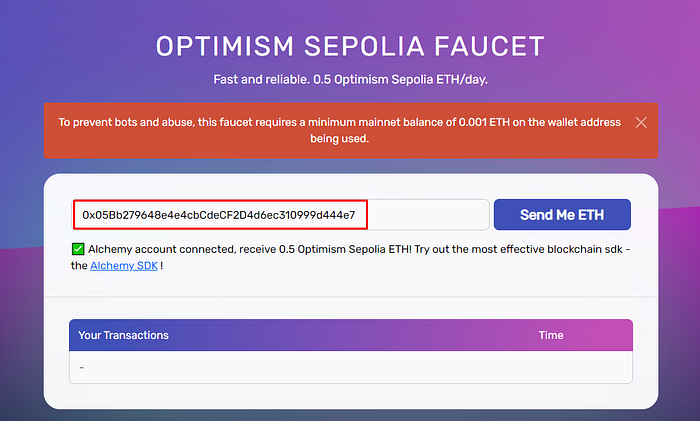Click the 0x05Bb wallet address text
Screen dimensions: 700x421
click(219, 215)
